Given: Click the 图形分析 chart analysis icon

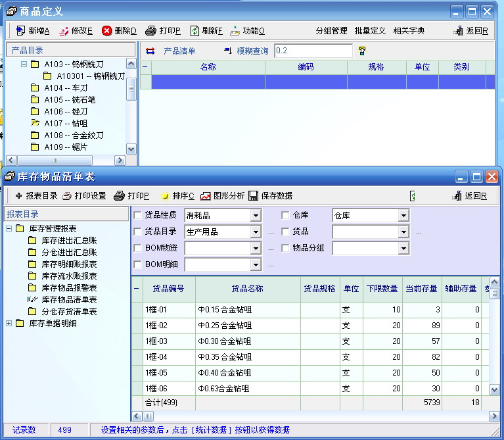Looking at the screenshot, I should [x=206, y=196].
